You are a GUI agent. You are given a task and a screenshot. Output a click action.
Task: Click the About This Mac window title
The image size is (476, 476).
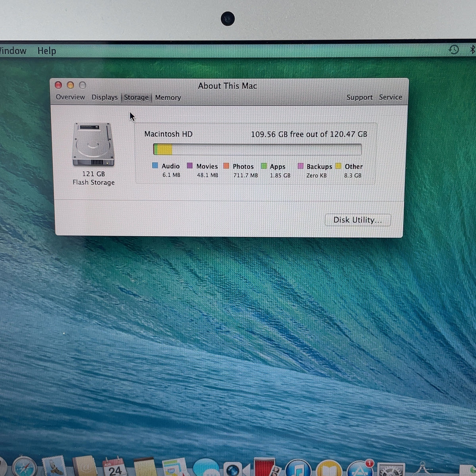click(x=227, y=86)
